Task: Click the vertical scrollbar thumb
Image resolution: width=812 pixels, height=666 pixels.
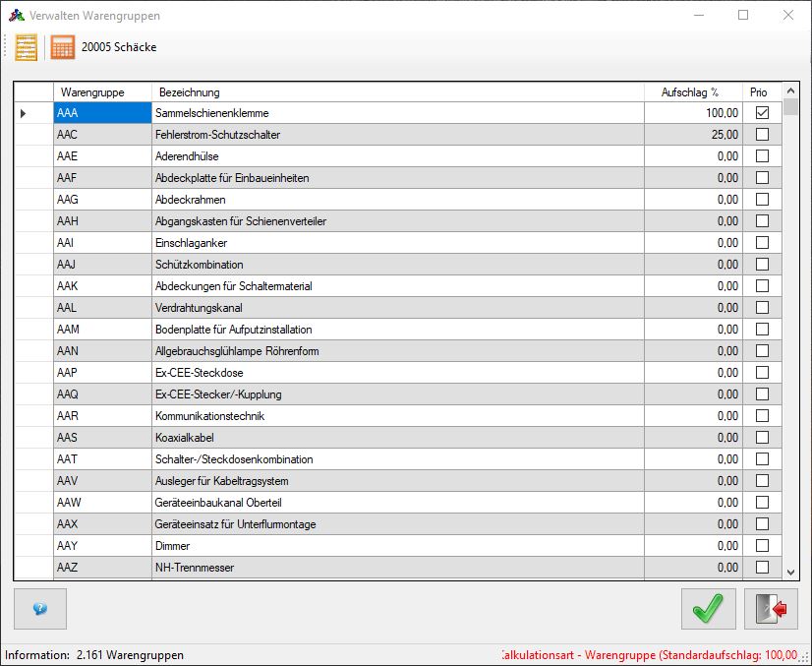Action: pyautogui.click(x=790, y=107)
